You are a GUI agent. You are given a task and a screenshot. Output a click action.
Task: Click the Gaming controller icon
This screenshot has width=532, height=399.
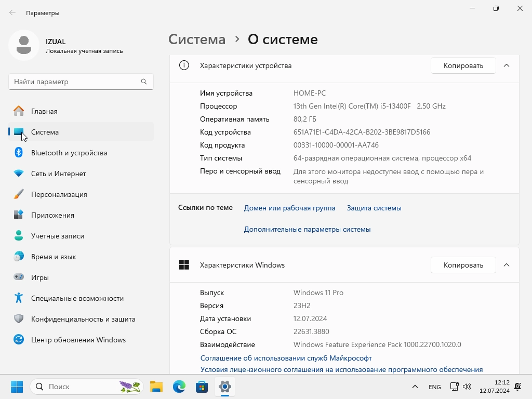[19, 277]
